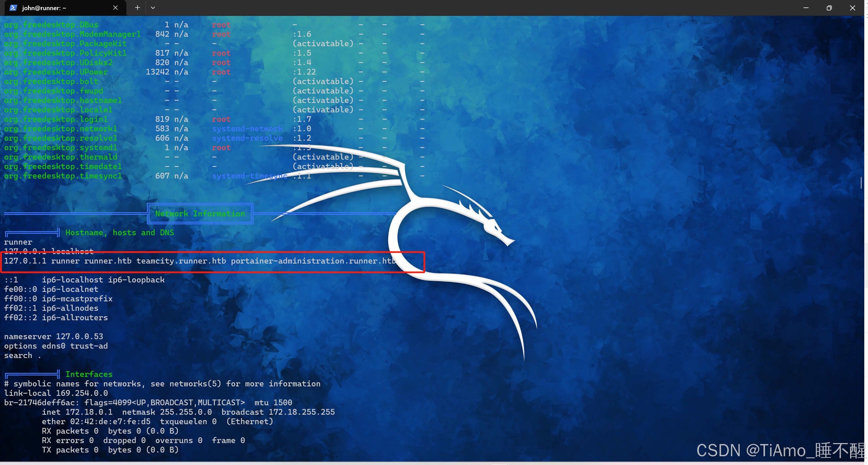Click 'org.freedesktop.hostname1' service name
868x465 pixels.
point(63,100)
